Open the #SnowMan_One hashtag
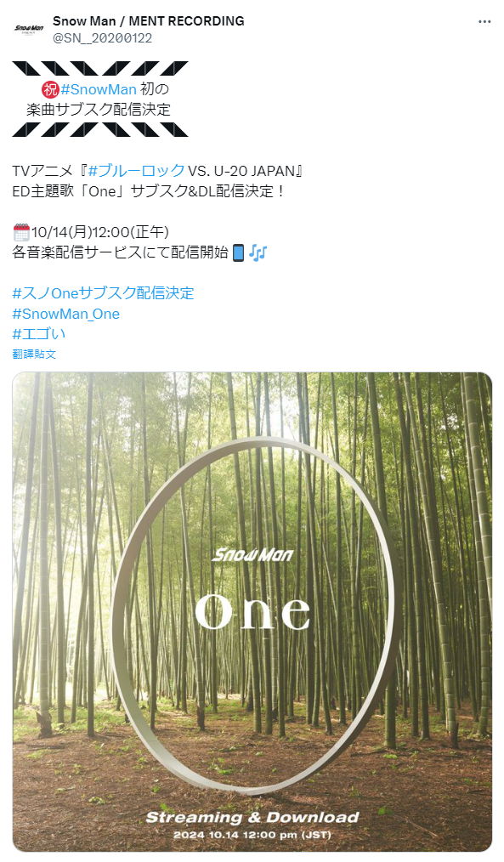This screenshot has width=504, height=862. (x=66, y=314)
